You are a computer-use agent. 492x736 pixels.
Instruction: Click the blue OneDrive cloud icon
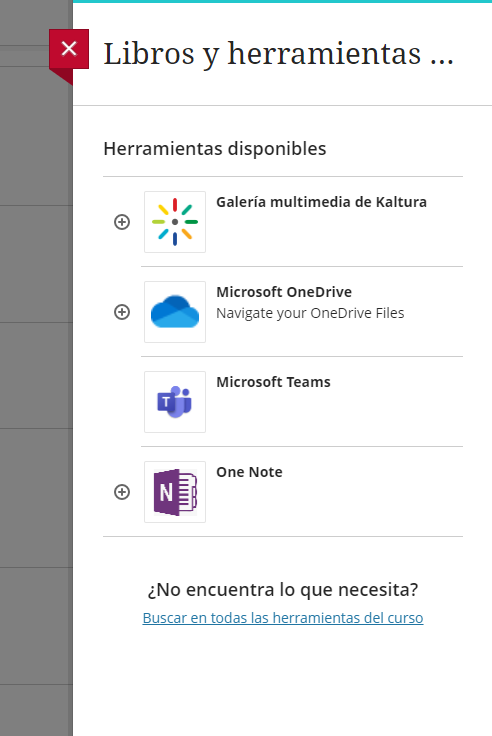pyautogui.click(x=175, y=312)
